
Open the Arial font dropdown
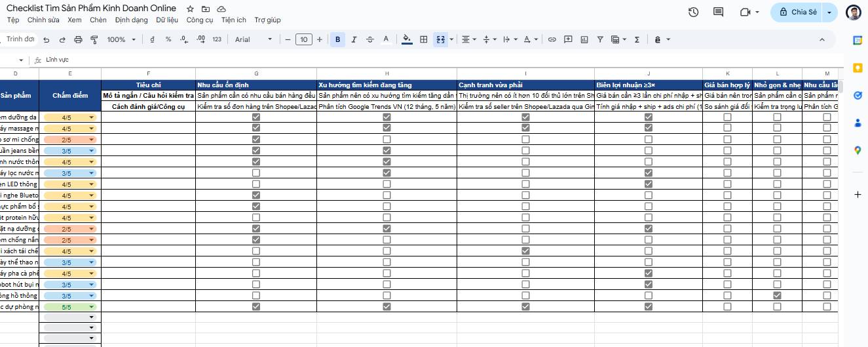tap(254, 39)
